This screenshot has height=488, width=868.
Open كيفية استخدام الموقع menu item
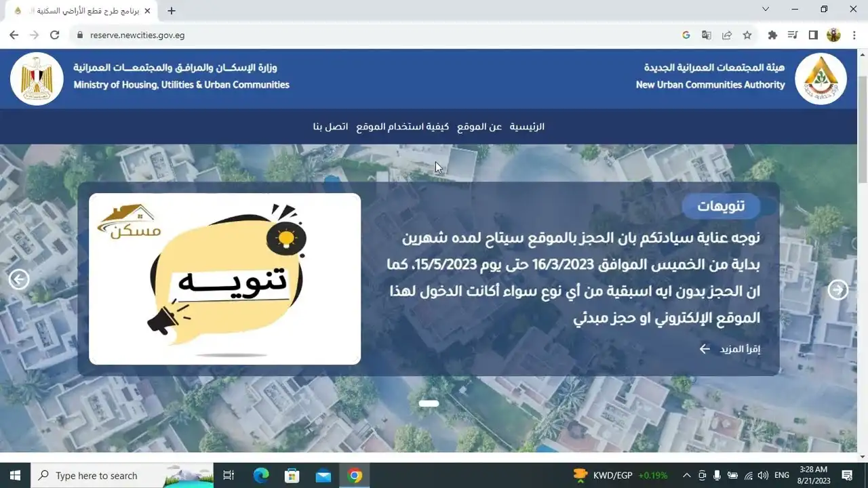coord(403,127)
